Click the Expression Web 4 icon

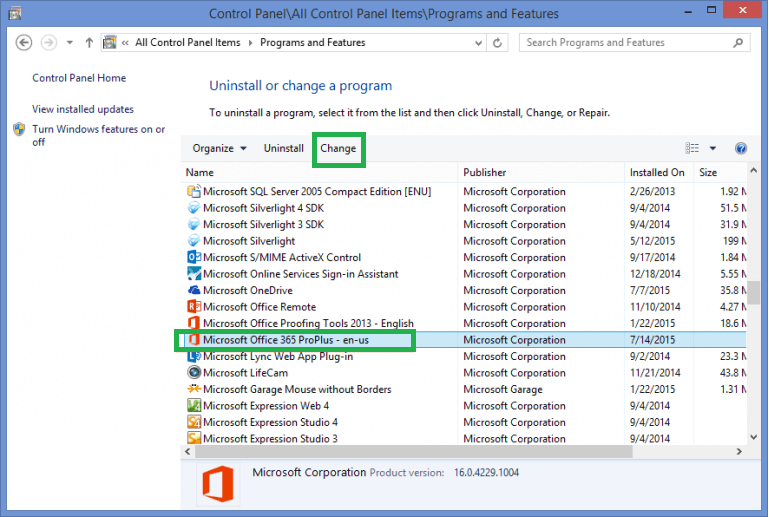[194, 406]
